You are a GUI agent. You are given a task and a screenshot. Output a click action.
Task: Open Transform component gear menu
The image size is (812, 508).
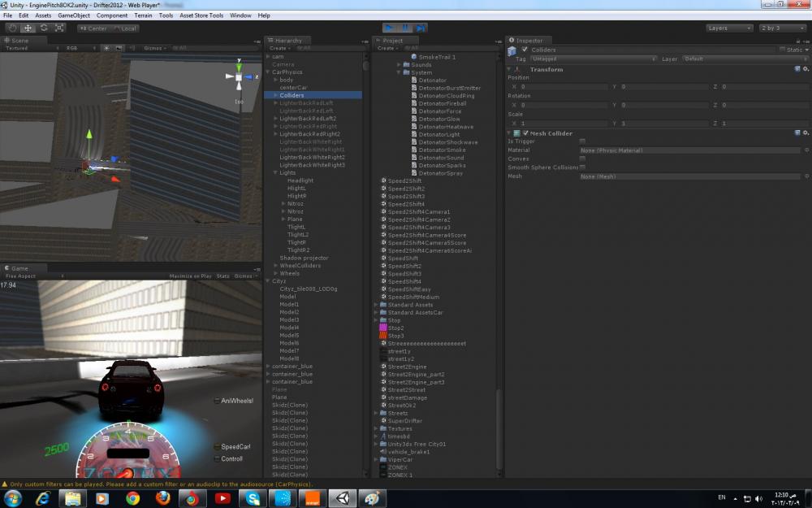(806, 69)
